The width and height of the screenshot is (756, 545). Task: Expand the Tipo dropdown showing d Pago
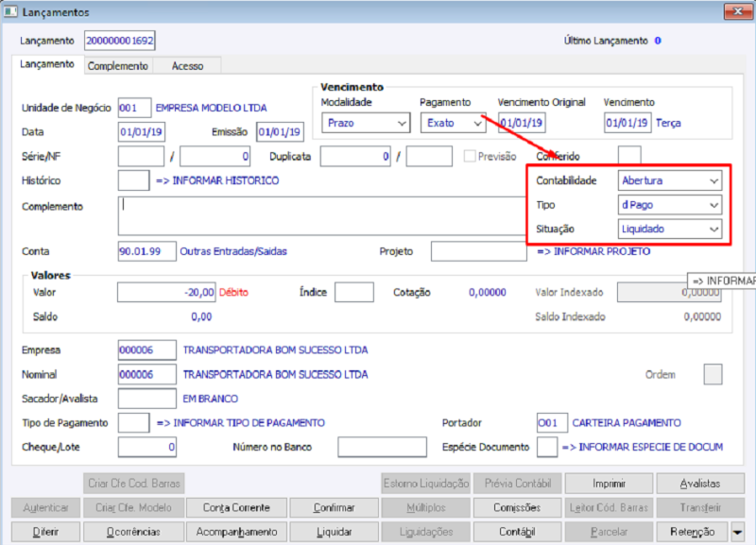pos(670,205)
